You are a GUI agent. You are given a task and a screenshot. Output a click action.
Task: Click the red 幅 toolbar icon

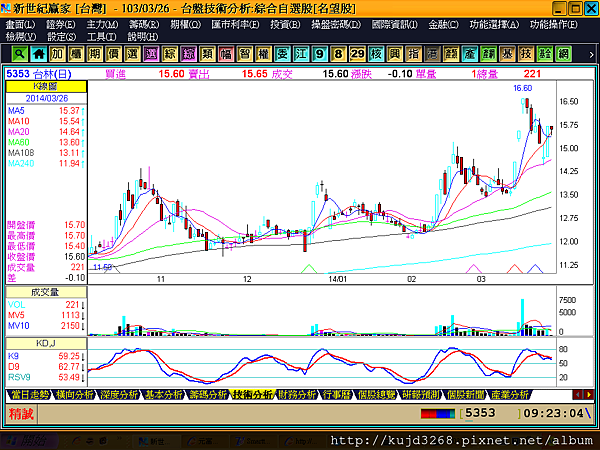tap(226, 54)
